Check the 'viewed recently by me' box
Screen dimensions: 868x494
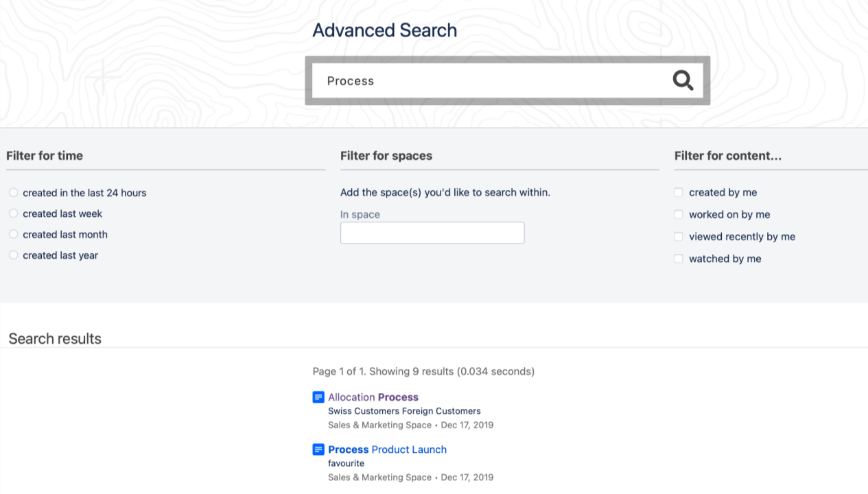click(x=679, y=237)
